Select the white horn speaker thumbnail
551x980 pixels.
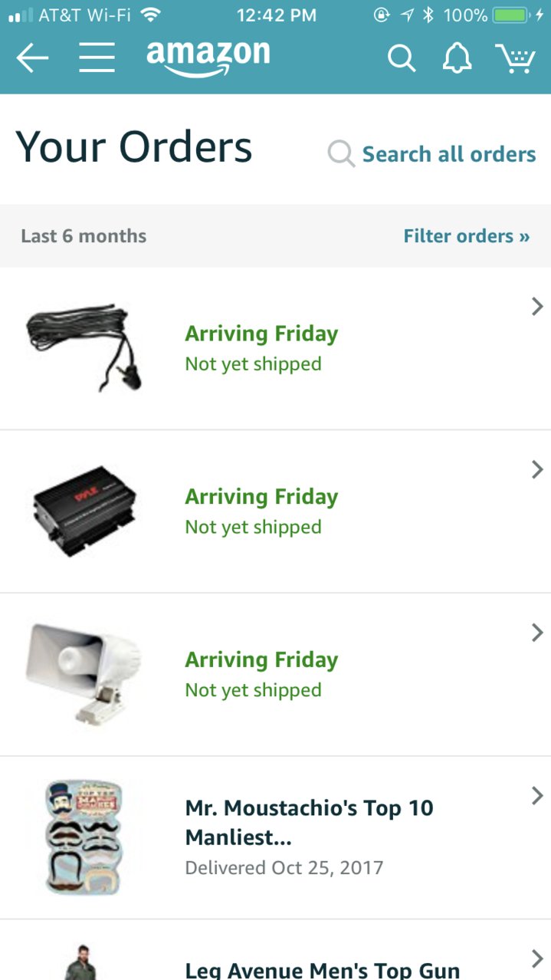click(x=84, y=674)
